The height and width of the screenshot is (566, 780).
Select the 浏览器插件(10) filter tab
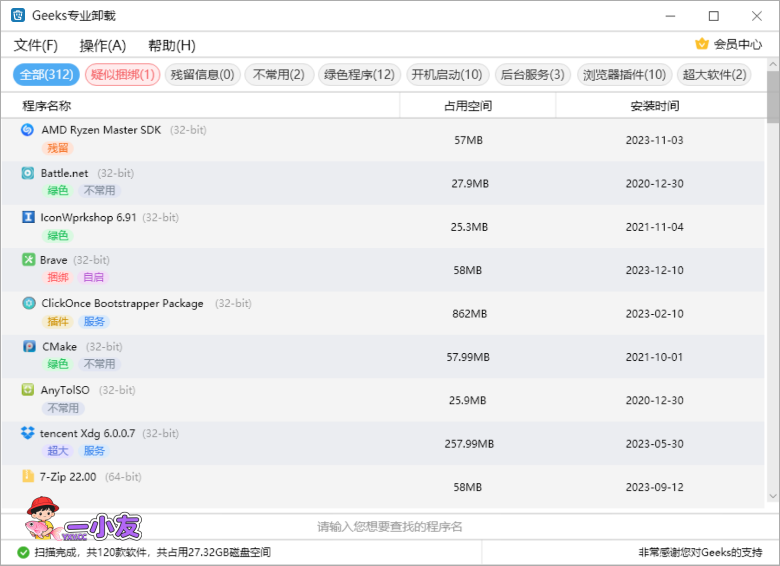tap(625, 75)
